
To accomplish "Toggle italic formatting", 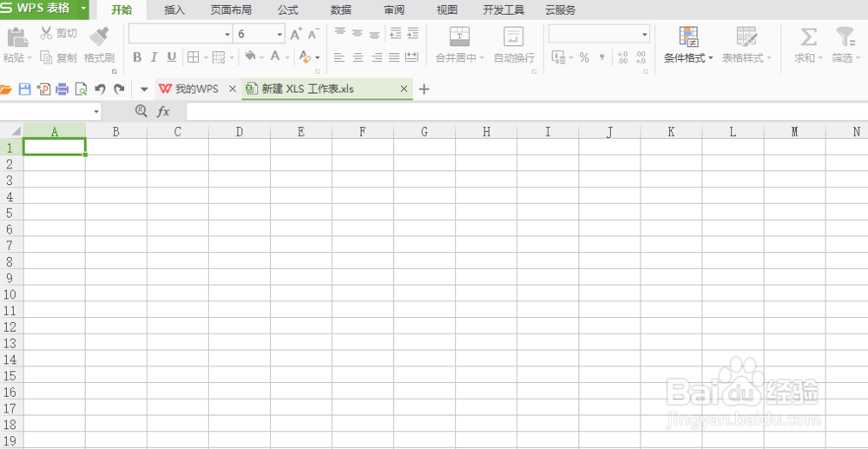I will coord(155,57).
